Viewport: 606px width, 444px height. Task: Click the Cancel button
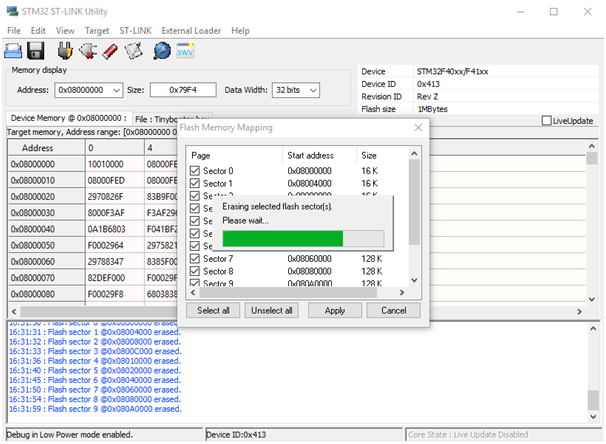click(x=393, y=310)
